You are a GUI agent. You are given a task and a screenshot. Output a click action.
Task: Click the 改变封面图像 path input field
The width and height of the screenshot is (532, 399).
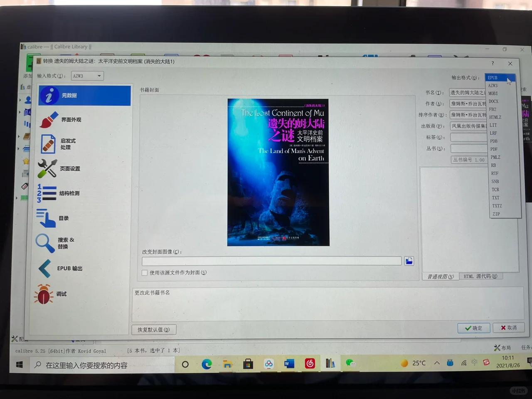pos(272,261)
